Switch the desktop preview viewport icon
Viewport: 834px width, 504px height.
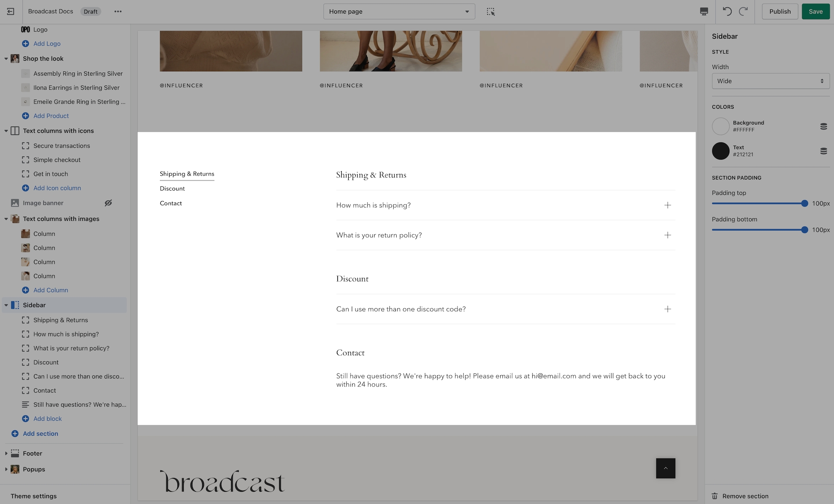coord(704,11)
